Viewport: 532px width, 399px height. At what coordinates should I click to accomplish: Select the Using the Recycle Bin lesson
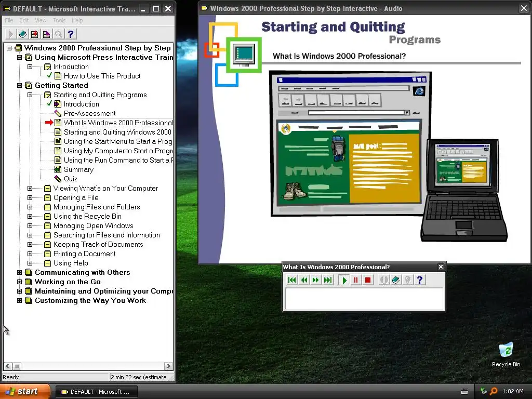click(x=87, y=216)
